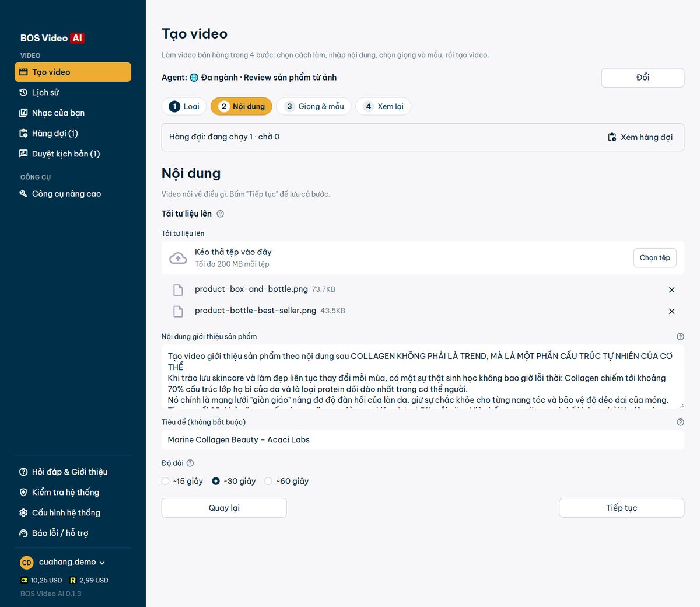Remove product-bottle-best-seller.png file
Screen dimensions: 700x607
point(671,311)
